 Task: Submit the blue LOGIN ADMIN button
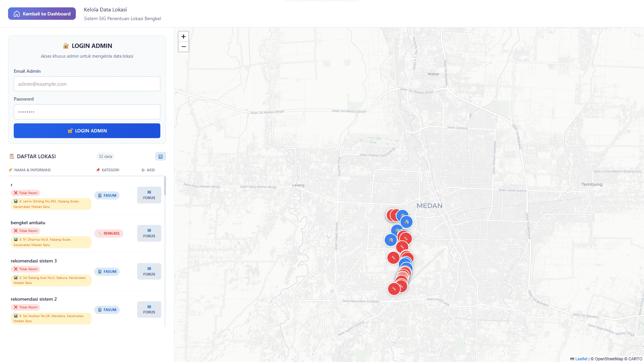click(x=87, y=131)
